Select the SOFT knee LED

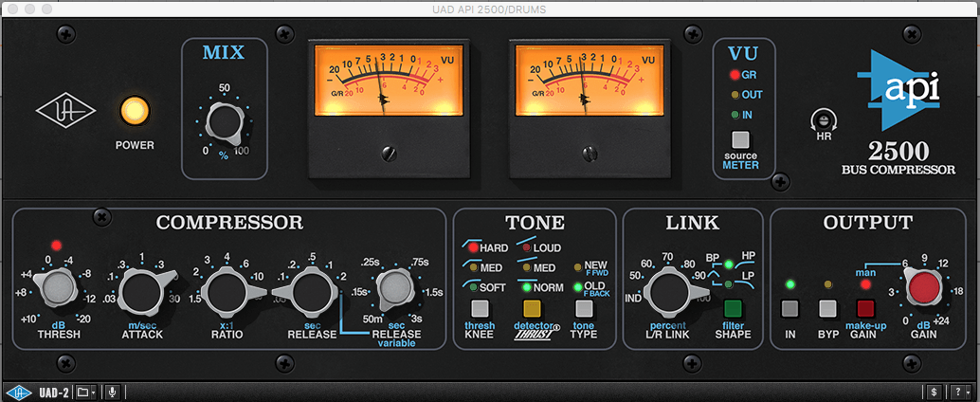click(473, 287)
